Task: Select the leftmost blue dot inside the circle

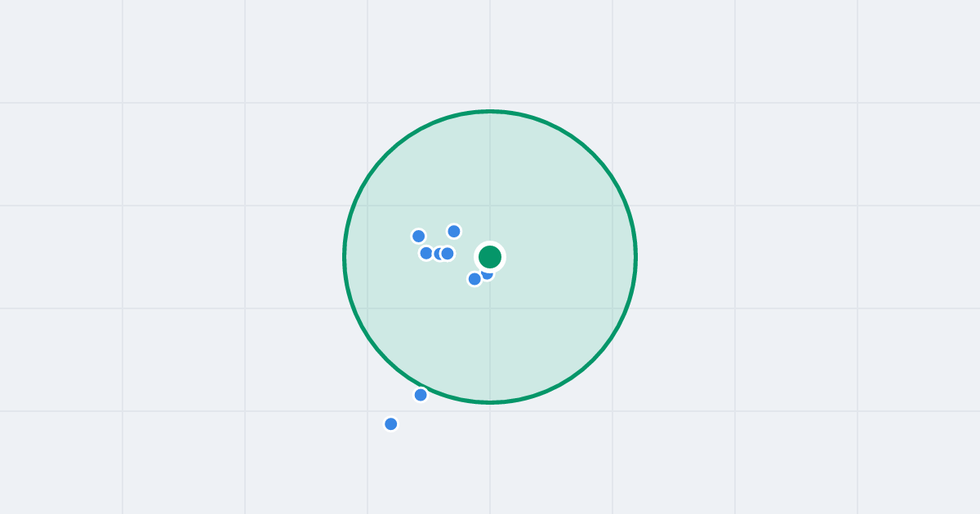Action: [x=418, y=236]
